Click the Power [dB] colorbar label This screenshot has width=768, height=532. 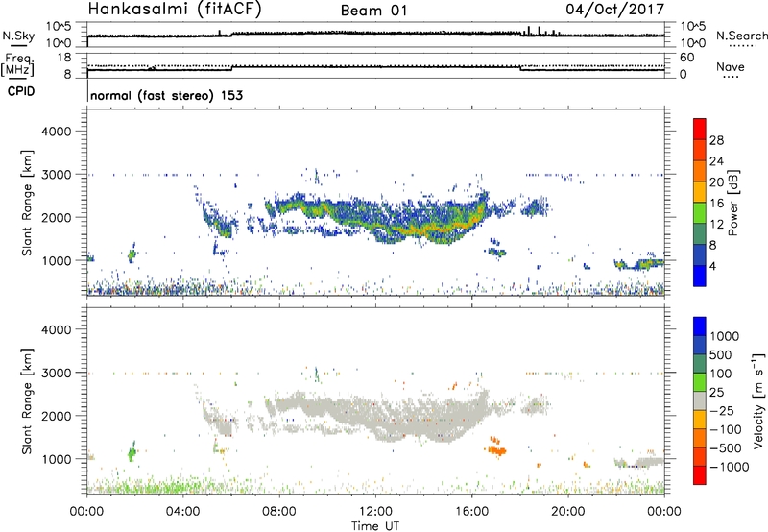[x=733, y=203]
